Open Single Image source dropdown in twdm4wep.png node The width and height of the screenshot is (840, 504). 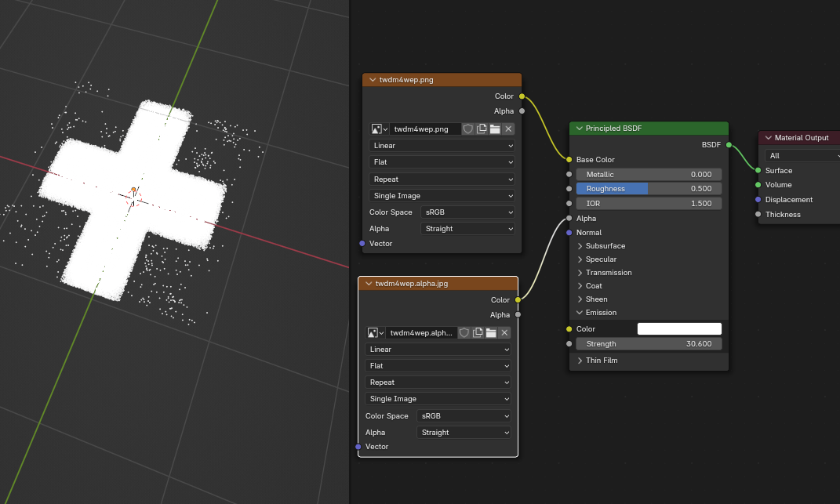tap(442, 196)
